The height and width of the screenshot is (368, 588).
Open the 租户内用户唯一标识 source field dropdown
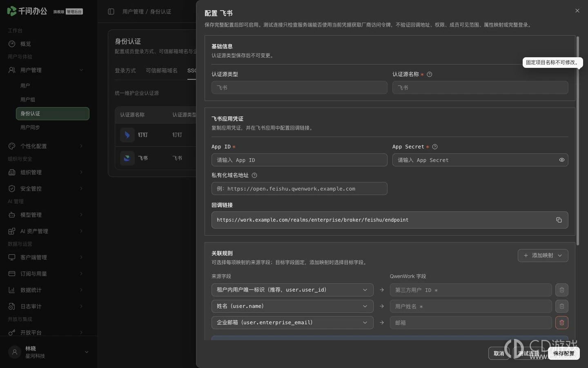(292, 290)
